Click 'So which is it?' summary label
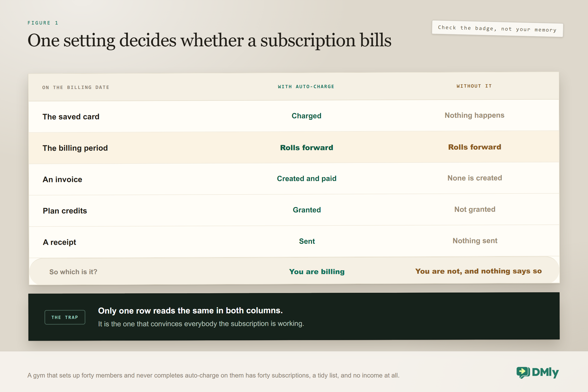The height and width of the screenshot is (392, 588). (73, 272)
